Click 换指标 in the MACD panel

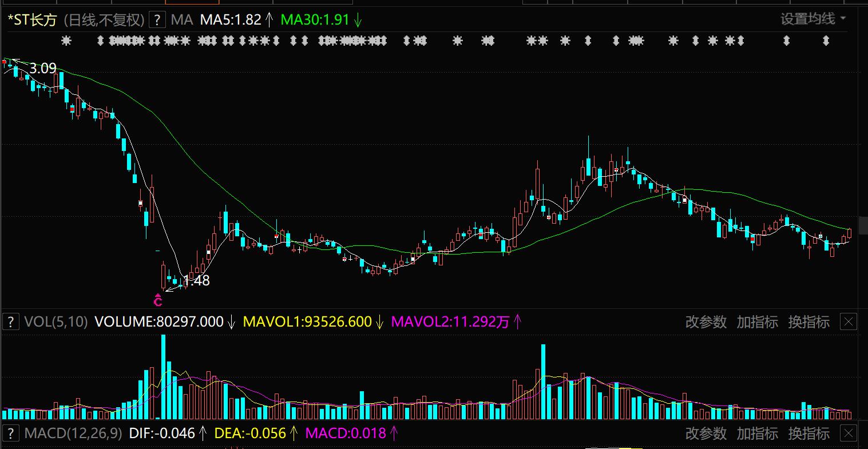coord(809,433)
